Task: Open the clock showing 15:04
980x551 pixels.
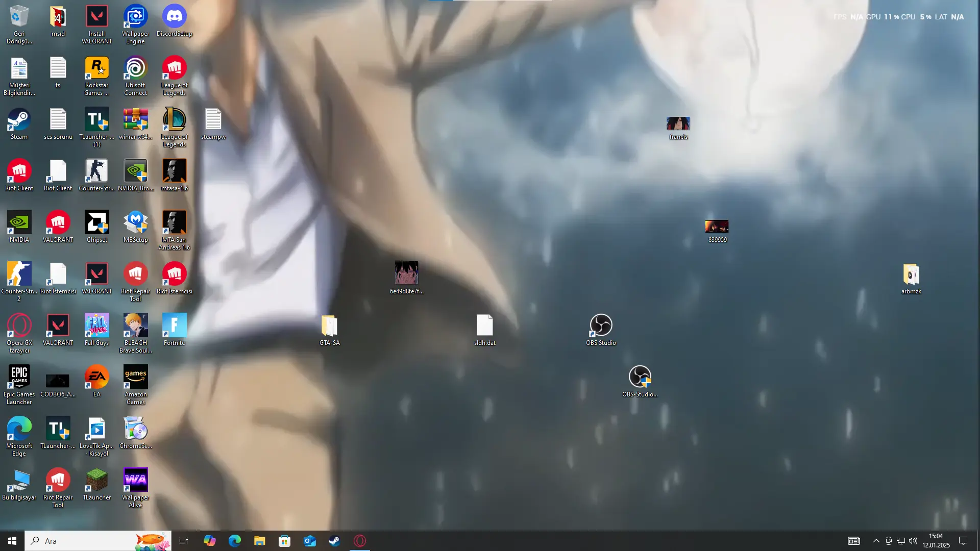Action: 936,541
